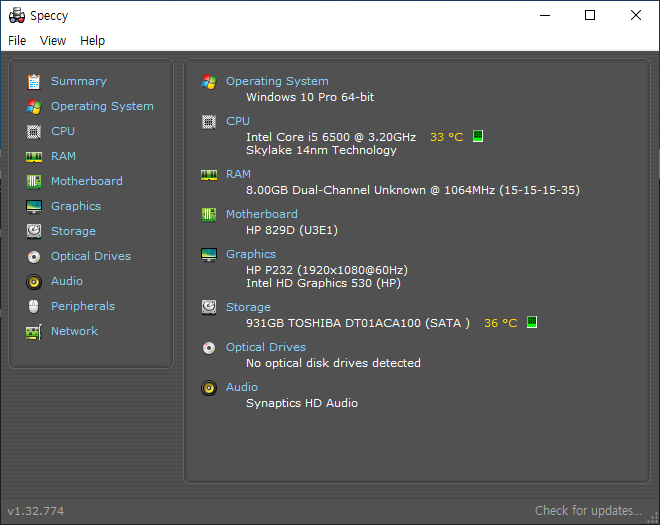Click the Audio speaker icon in sidebar
This screenshot has height=525, width=660.
click(x=34, y=281)
